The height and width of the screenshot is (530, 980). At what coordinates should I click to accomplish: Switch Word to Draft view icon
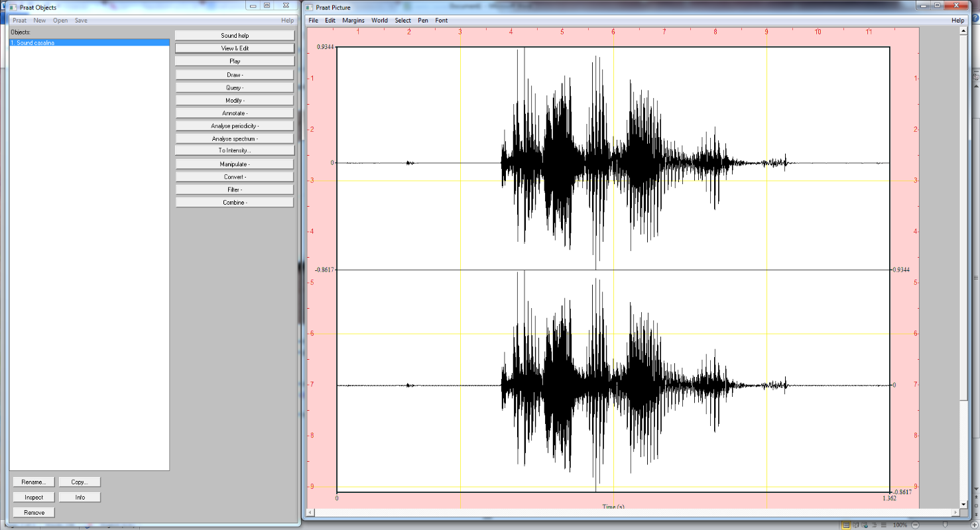pos(883,525)
